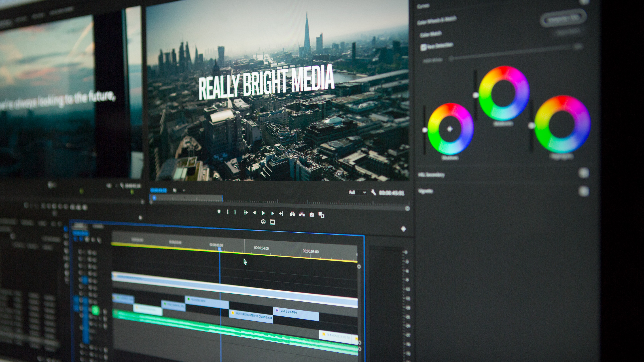Click the timeline playhead handle on ruler
The width and height of the screenshot is (644, 362).
pyautogui.click(x=220, y=249)
